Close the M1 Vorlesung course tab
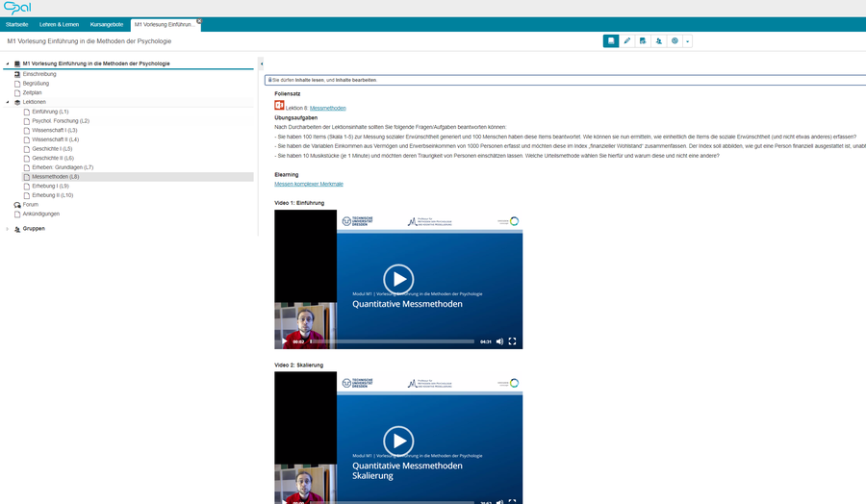866x504 pixels. [x=199, y=21]
